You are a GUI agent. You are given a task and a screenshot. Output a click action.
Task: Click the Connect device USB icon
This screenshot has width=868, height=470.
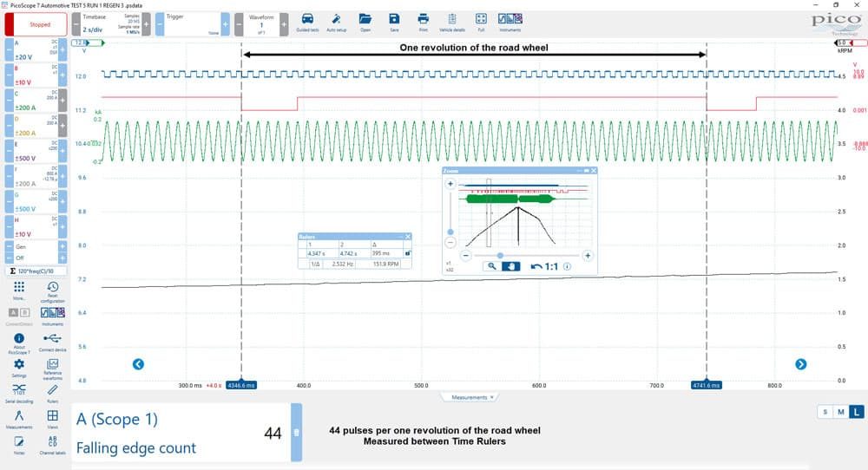53,342
